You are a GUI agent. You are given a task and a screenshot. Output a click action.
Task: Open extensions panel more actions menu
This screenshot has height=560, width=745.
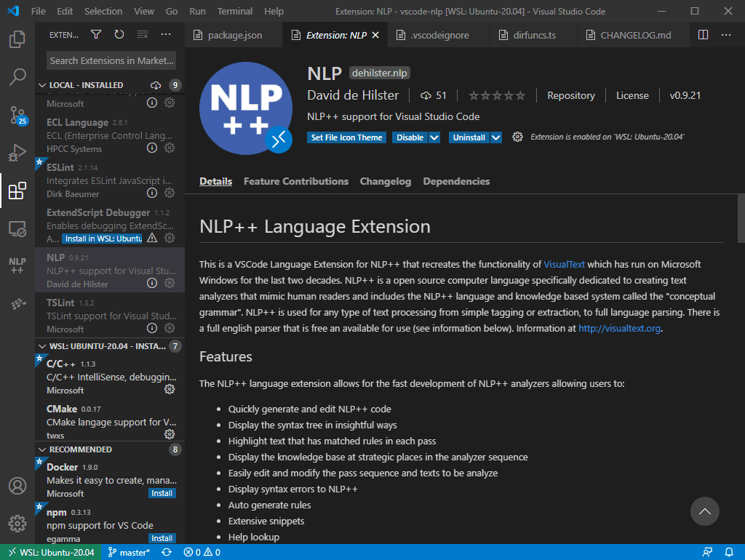click(x=165, y=35)
